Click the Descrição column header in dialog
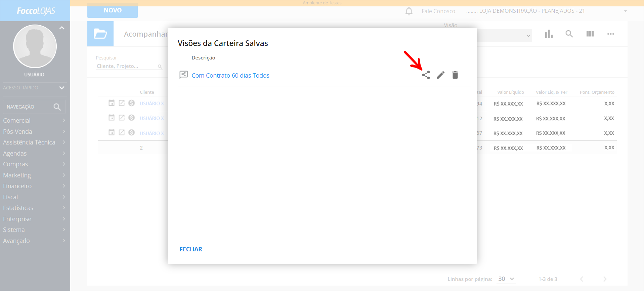 [x=203, y=58]
